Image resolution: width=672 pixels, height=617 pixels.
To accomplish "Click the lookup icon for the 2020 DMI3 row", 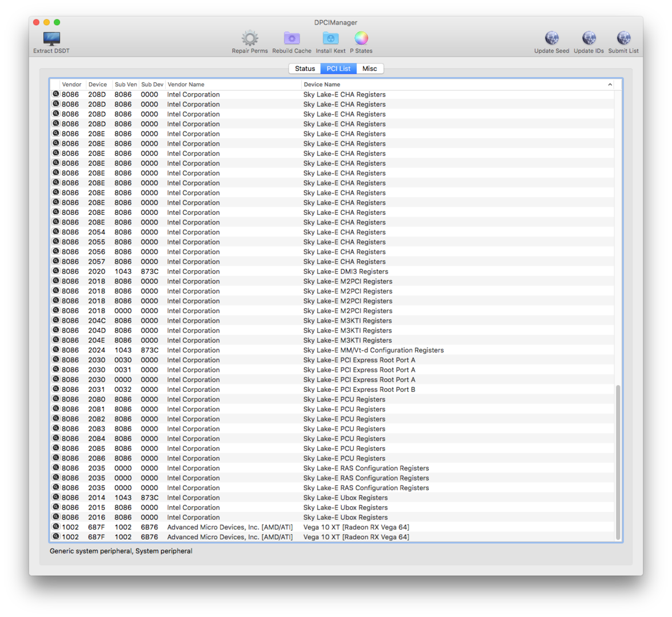I will pyautogui.click(x=56, y=271).
